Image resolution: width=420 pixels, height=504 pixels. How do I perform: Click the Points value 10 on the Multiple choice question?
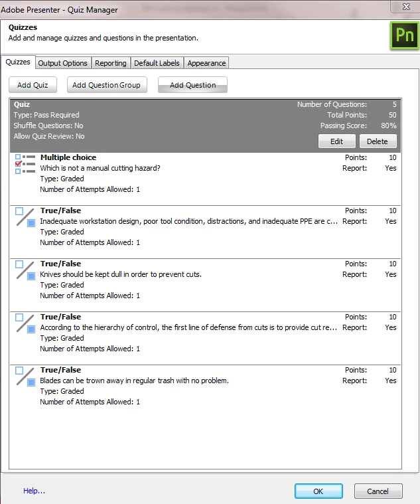pos(393,157)
